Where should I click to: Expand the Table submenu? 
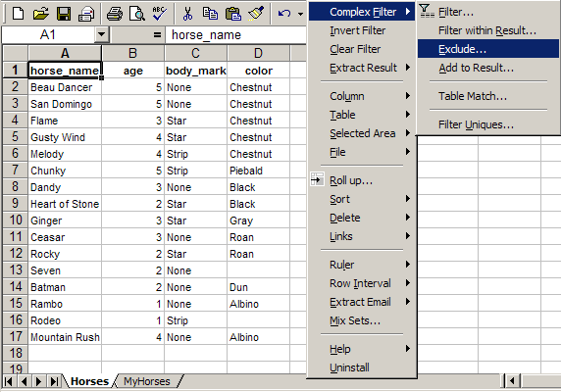[x=362, y=115]
